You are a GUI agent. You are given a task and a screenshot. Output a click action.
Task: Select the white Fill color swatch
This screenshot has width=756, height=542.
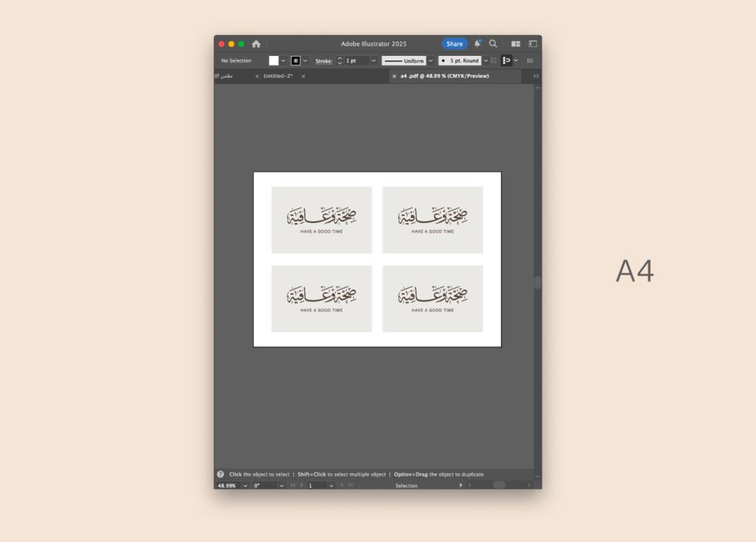[x=274, y=60]
